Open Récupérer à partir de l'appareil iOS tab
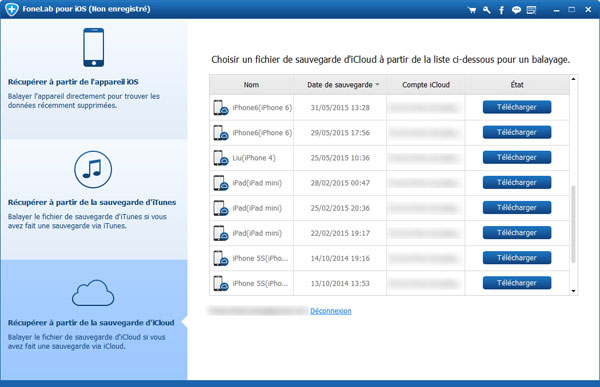This screenshot has width=600, height=387. (x=94, y=79)
